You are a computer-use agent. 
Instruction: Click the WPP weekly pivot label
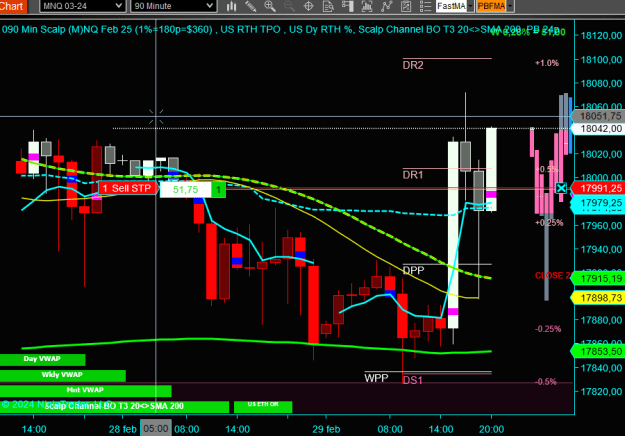tap(376, 378)
